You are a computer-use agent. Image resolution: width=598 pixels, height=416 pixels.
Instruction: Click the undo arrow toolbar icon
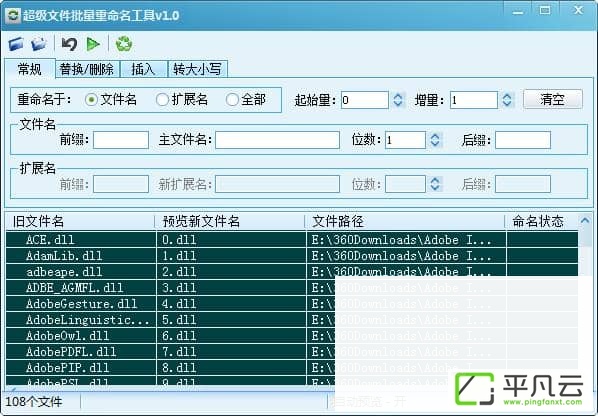point(69,44)
